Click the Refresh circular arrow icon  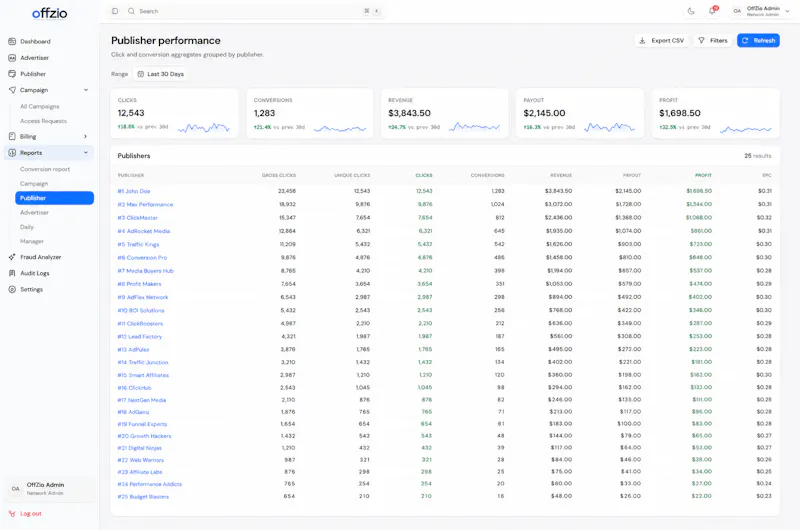tap(745, 40)
